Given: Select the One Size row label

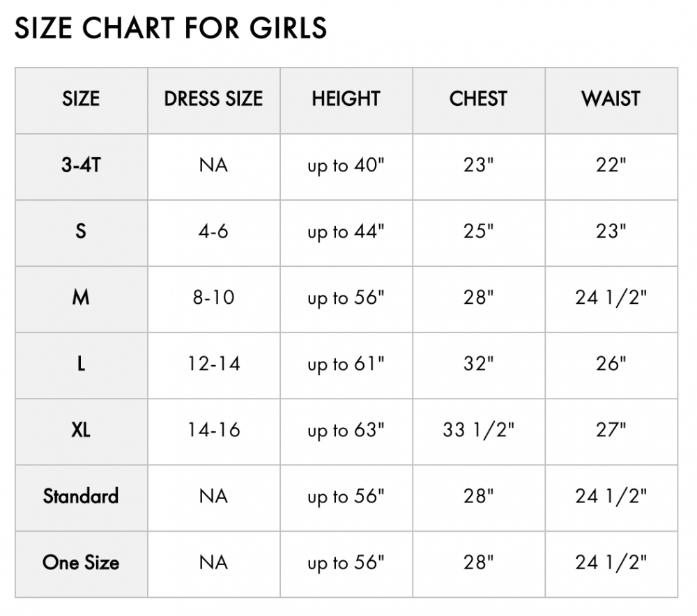Looking at the screenshot, I should click(81, 562).
